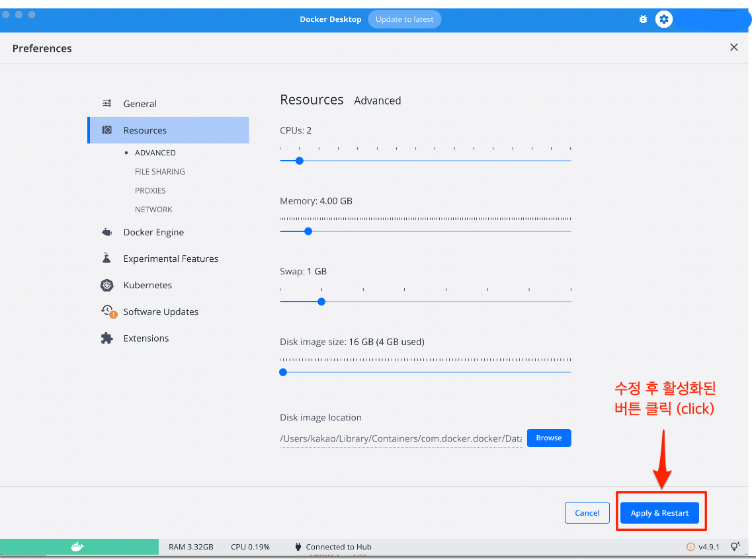Viewport: 756px width, 560px height.
Task: Click the Advanced heading label
Action: pos(378,100)
